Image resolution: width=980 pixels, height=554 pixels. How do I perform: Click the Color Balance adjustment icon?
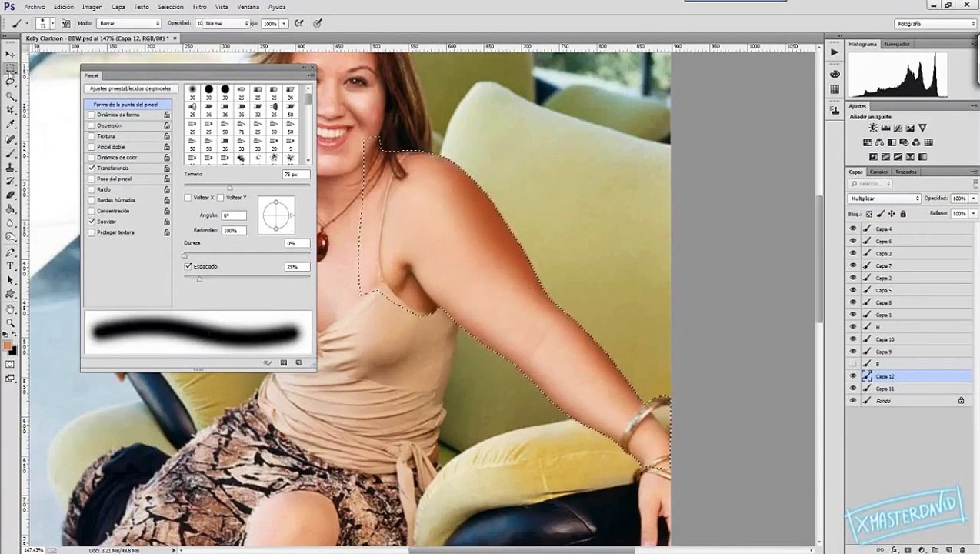tap(879, 142)
